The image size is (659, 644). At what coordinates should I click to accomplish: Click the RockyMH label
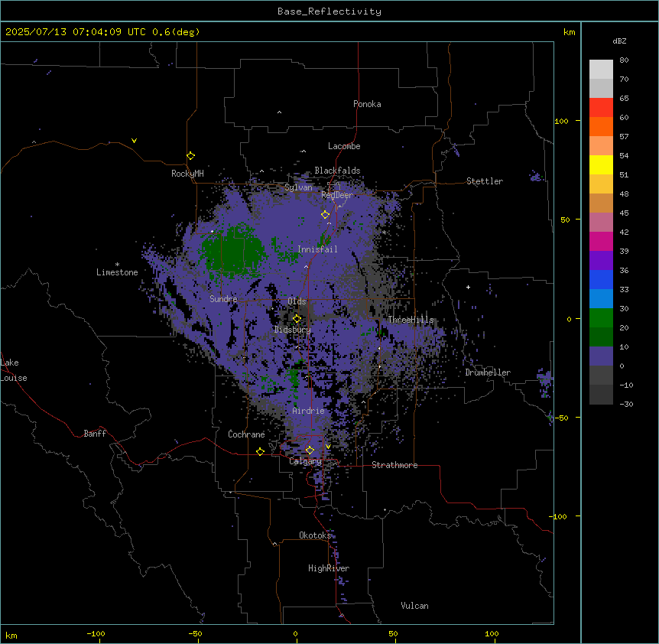coord(187,174)
